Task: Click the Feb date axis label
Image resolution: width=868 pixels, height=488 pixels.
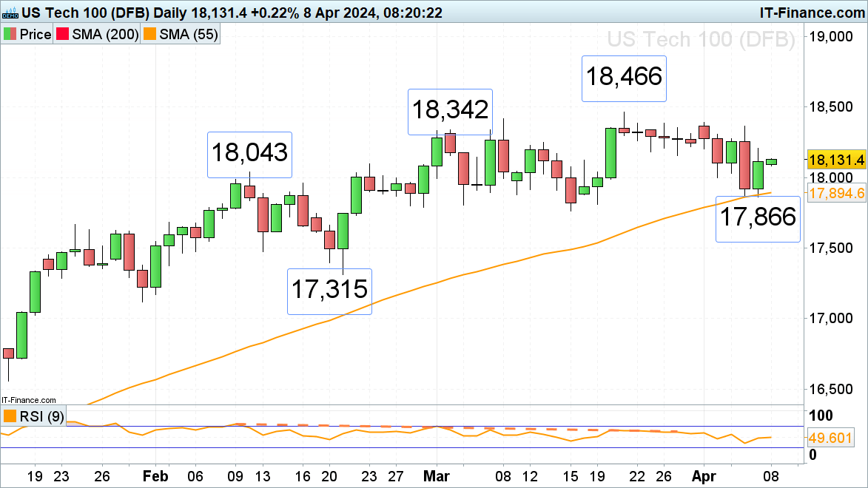Action: (155, 476)
